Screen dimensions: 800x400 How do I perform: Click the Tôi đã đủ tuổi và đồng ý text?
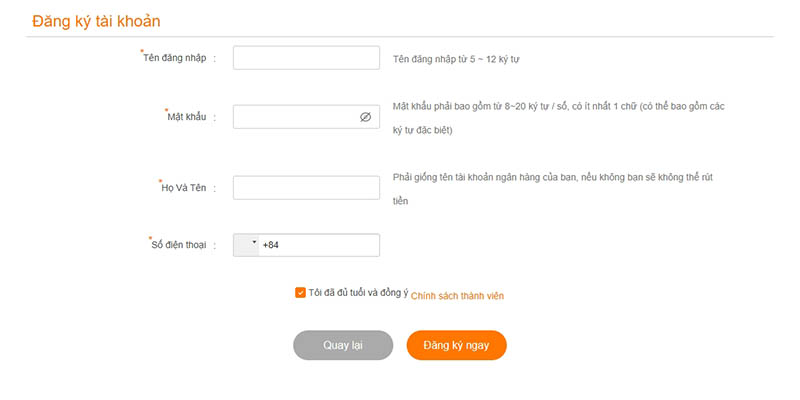coord(358,293)
